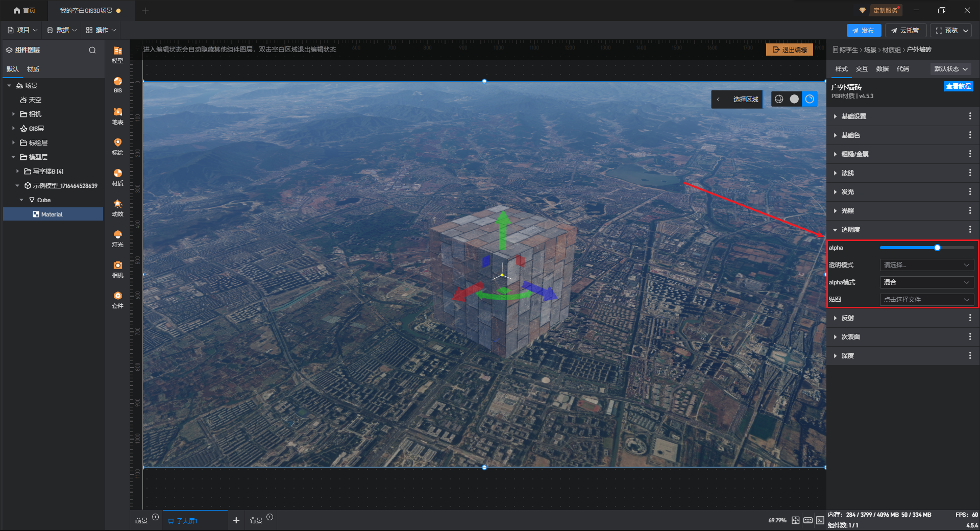Expand the 法线 section
This screenshot has height=531, width=980.
tap(835, 173)
